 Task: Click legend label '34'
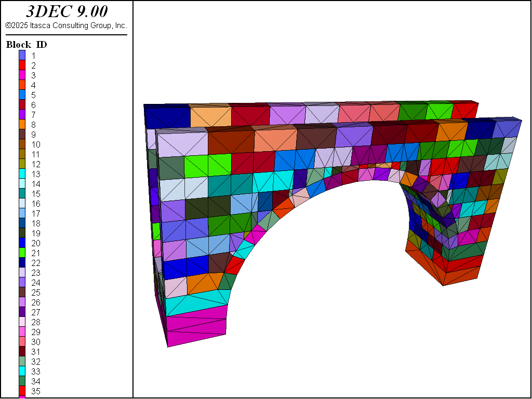36,381
